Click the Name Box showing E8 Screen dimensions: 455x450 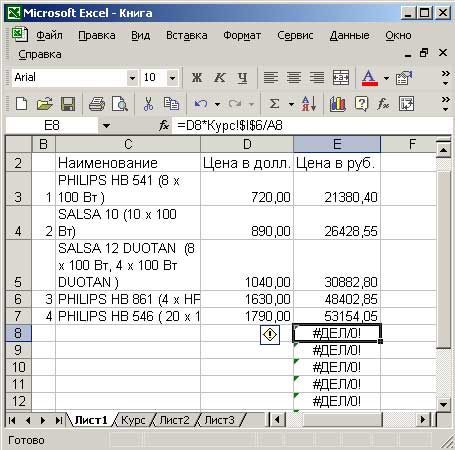52,126
